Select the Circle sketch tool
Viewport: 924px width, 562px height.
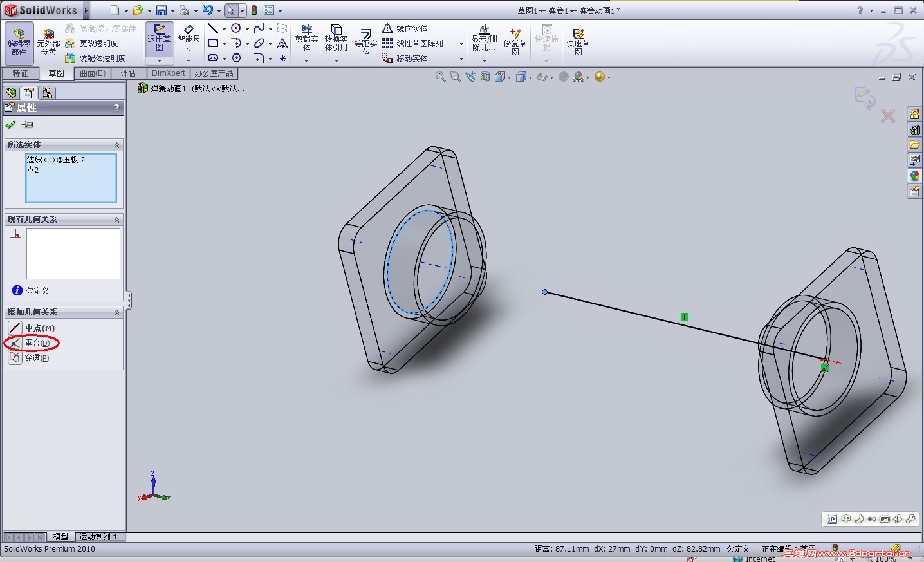pos(236,28)
